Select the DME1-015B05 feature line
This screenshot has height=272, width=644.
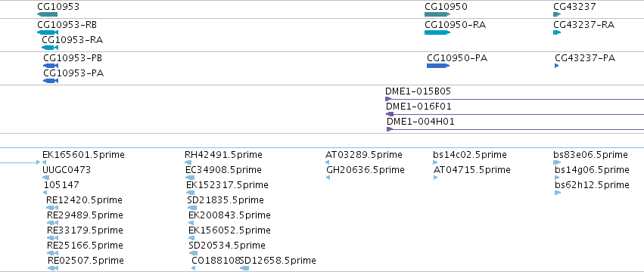514,99
